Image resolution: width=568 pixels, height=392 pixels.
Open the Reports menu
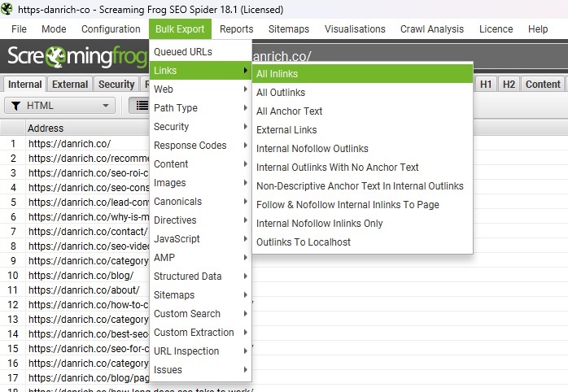pos(237,29)
